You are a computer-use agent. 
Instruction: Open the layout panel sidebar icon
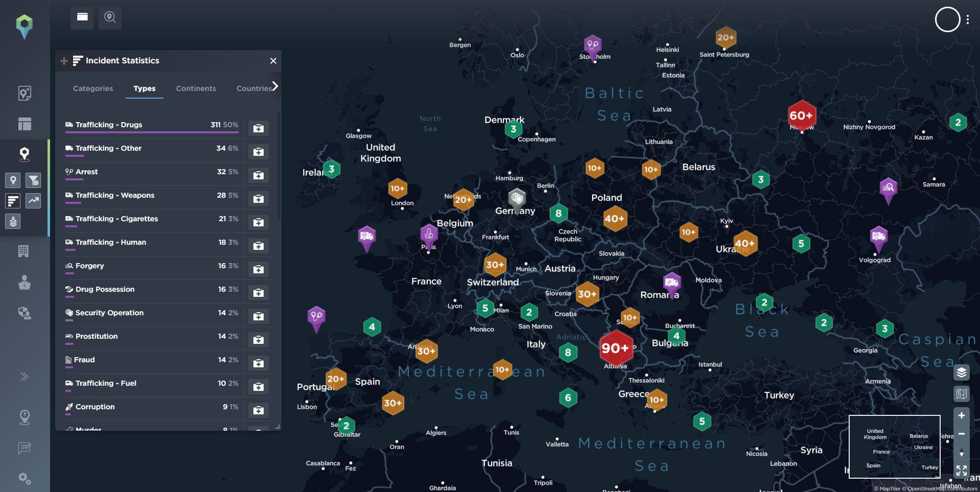coord(24,124)
